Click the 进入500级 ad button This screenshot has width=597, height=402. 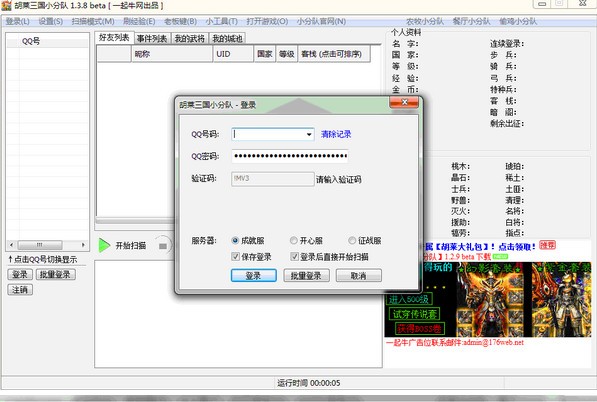[409, 299]
